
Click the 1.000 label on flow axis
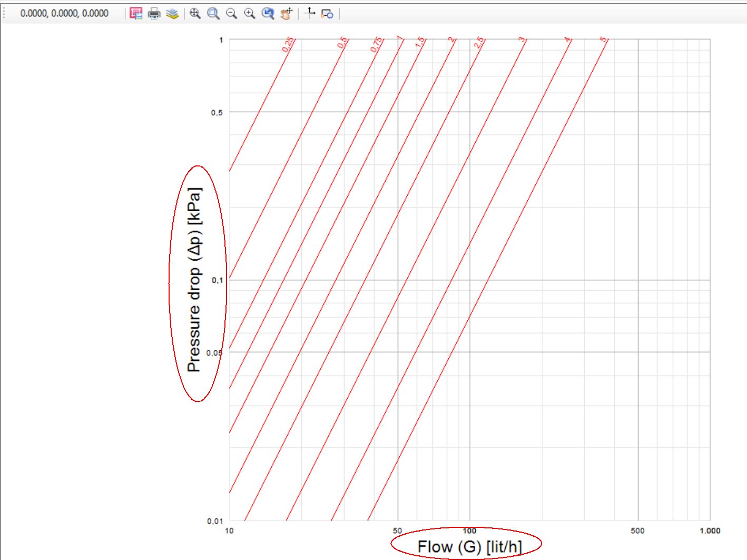point(710,531)
